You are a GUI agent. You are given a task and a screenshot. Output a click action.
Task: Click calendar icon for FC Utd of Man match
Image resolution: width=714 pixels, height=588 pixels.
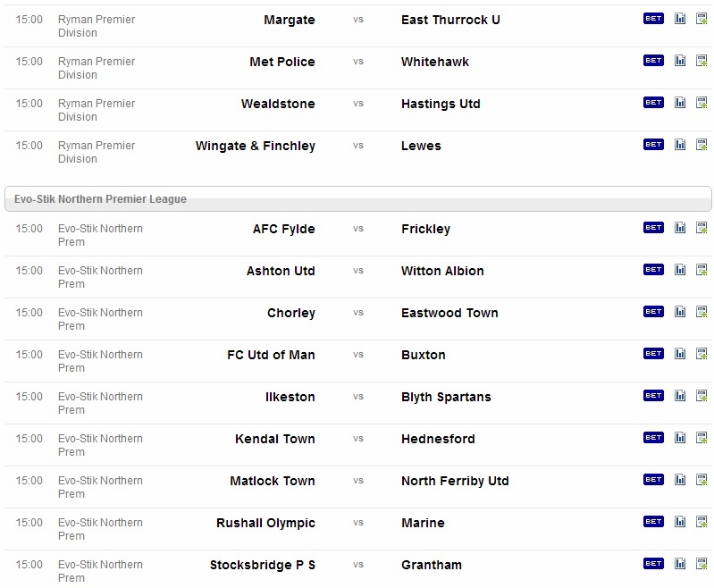[x=701, y=354]
